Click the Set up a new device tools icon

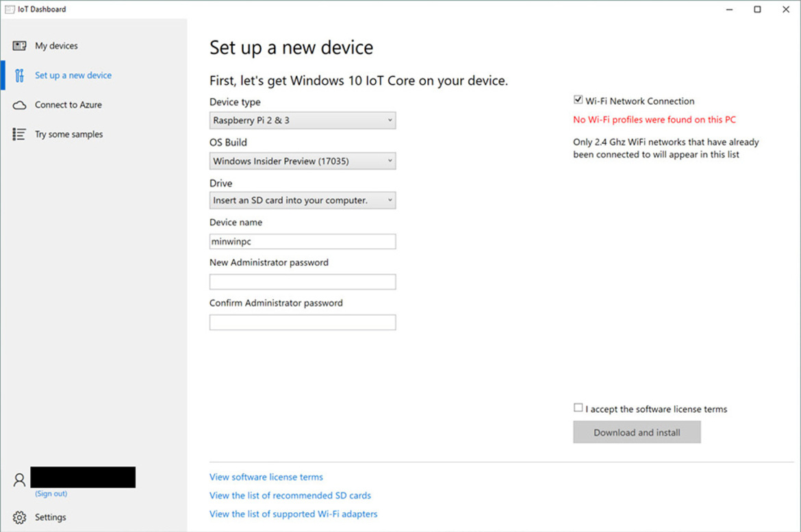pyautogui.click(x=19, y=75)
